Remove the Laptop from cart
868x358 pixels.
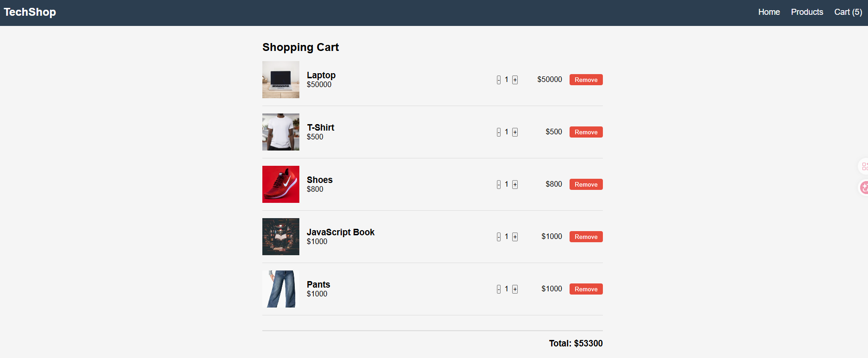[586, 80]
